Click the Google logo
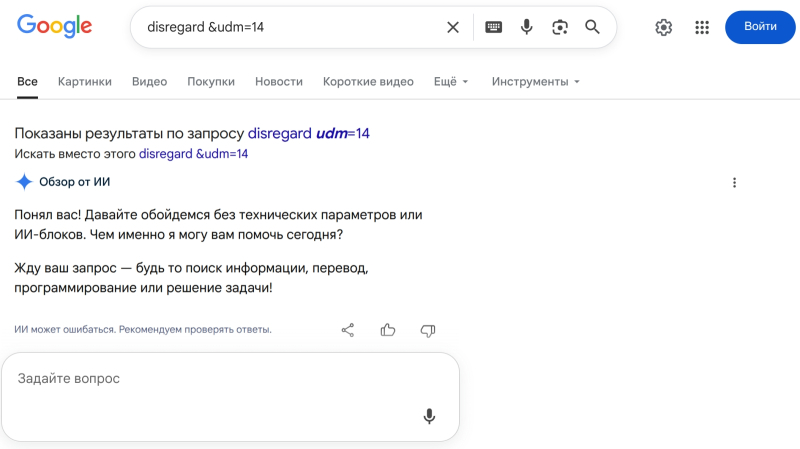Screen dimensions: 800x449 55,26
